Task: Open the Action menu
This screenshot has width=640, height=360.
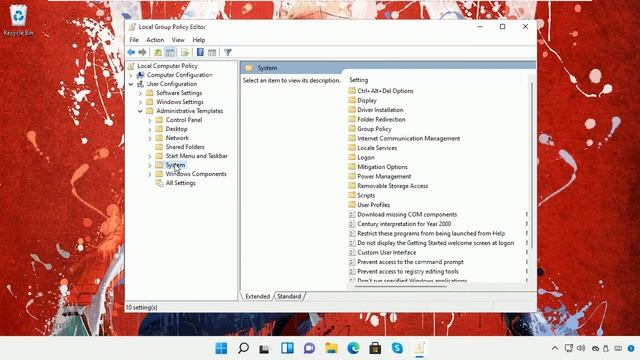Action: 155,40
